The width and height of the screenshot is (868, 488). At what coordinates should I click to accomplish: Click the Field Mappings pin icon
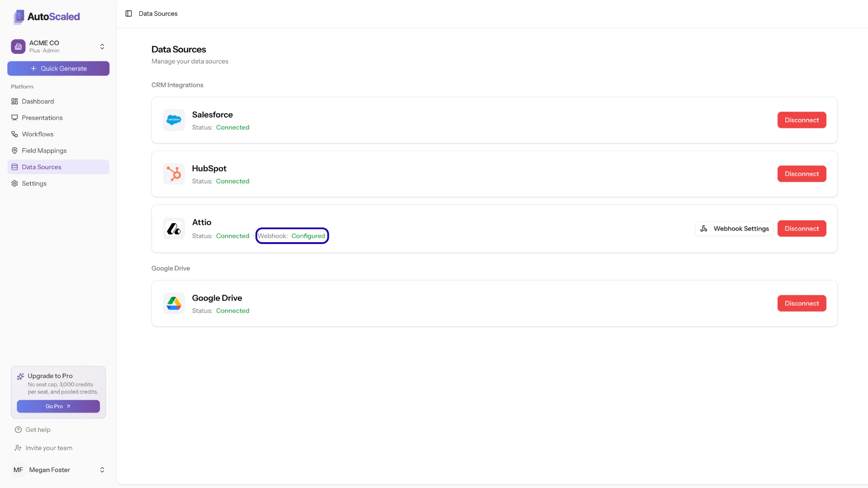14,150
